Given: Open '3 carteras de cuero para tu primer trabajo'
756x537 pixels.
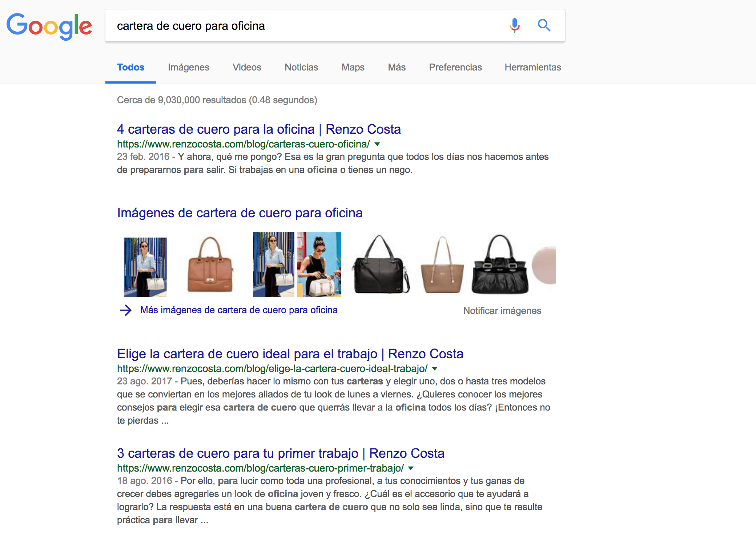Looking at the screenshot, I should 281,453.
